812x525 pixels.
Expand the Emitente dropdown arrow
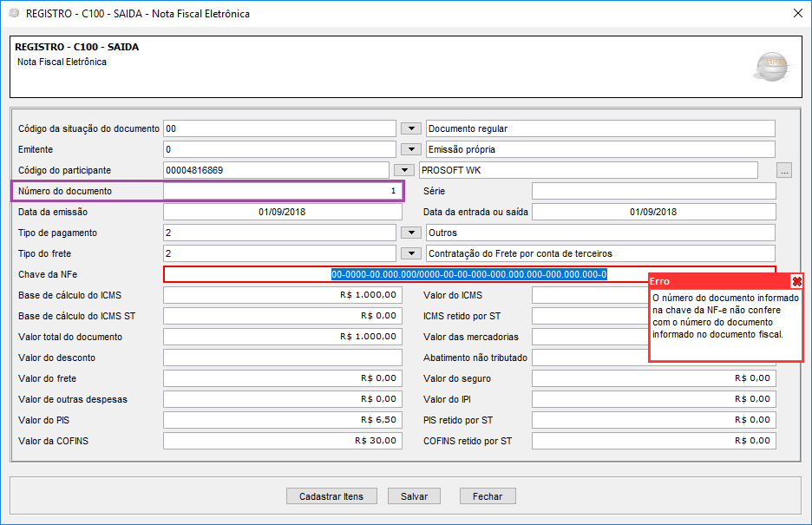click(x=411, y=149)
